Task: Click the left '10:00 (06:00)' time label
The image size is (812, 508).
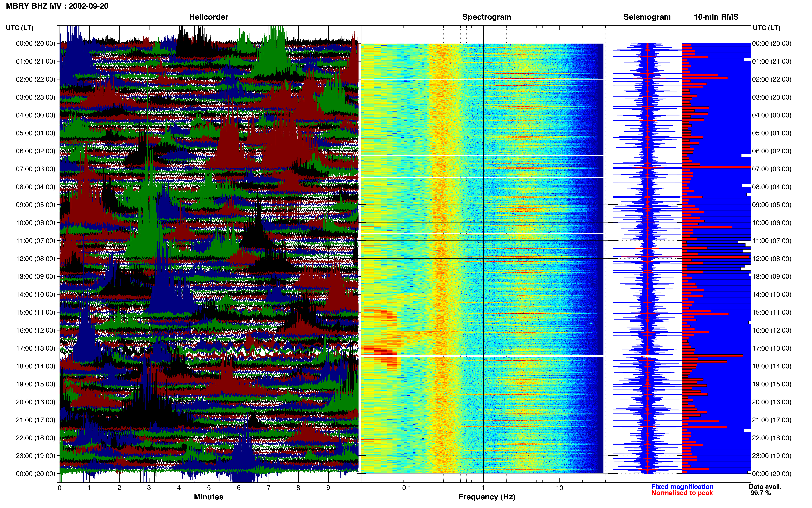Action: 36,223
